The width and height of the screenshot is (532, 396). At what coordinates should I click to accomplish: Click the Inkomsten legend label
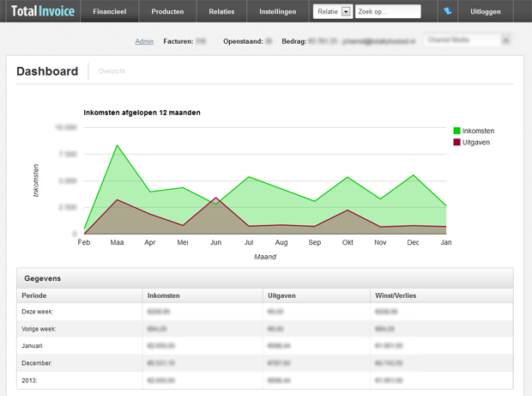(x=478, y=131)
